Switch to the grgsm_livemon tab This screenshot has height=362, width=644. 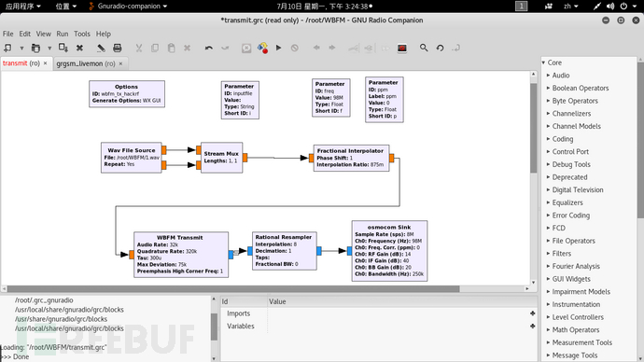(86, 63)
